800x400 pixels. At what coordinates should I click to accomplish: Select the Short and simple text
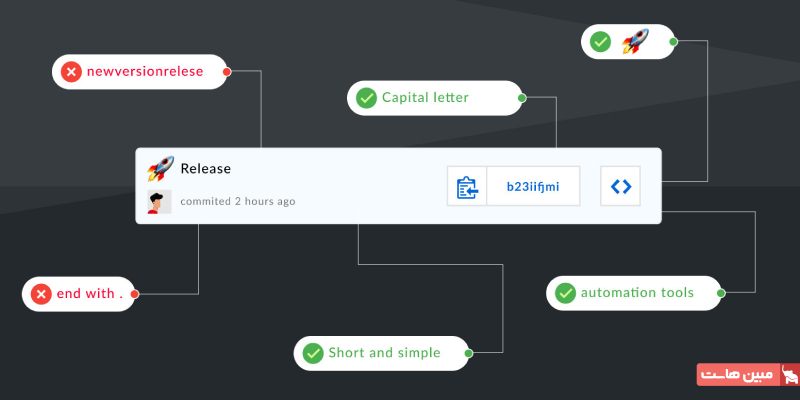[x=384, y=352]
